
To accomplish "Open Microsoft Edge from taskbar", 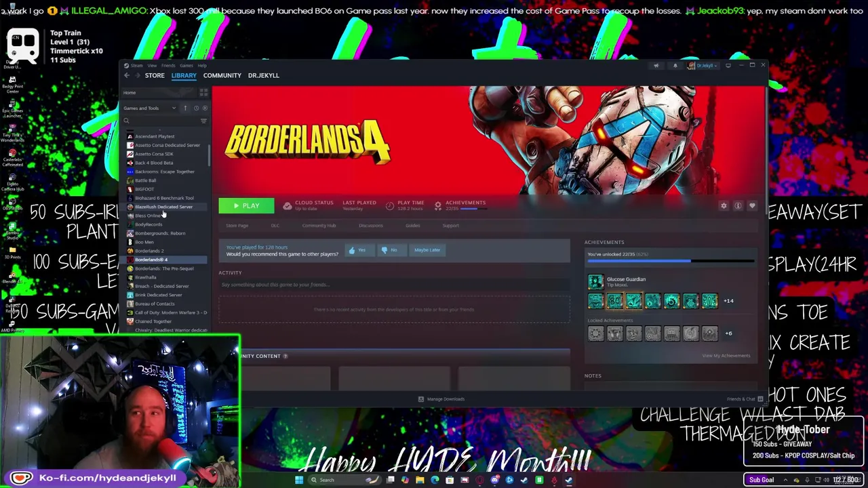I will [435, 480].
